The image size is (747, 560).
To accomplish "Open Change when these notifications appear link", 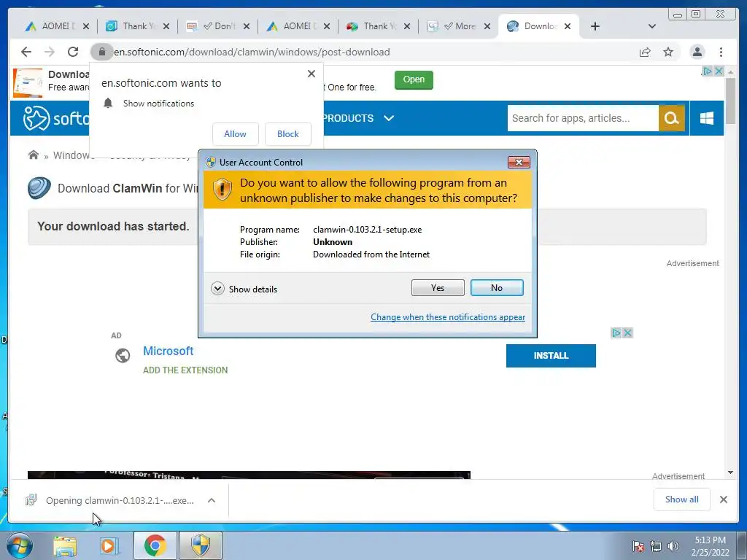I will pos(448,317).
